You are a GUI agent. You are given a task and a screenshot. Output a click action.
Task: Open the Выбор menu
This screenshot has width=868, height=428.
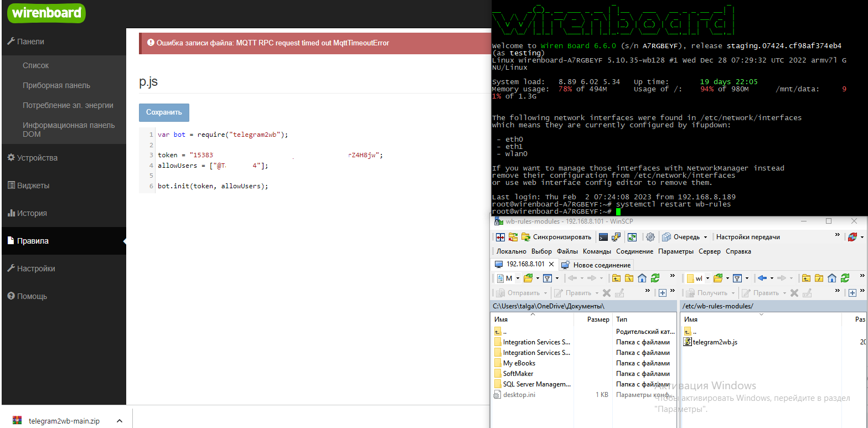click(x=541, y=251)
